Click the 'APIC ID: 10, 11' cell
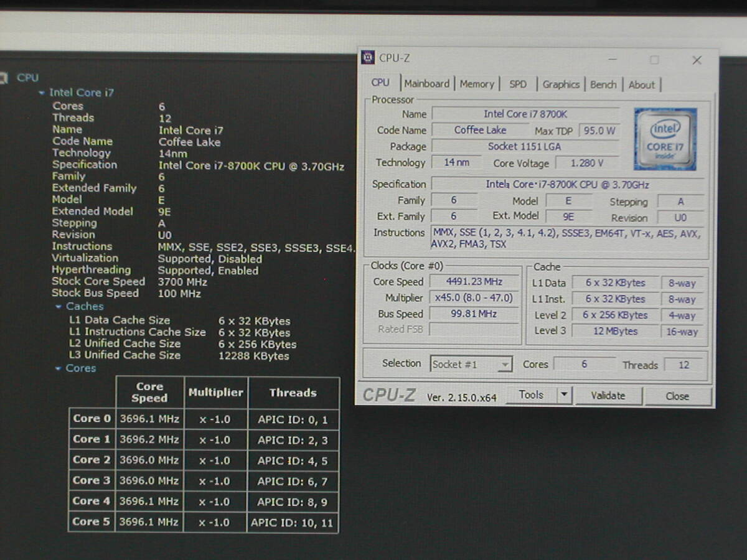 (293, 523)
